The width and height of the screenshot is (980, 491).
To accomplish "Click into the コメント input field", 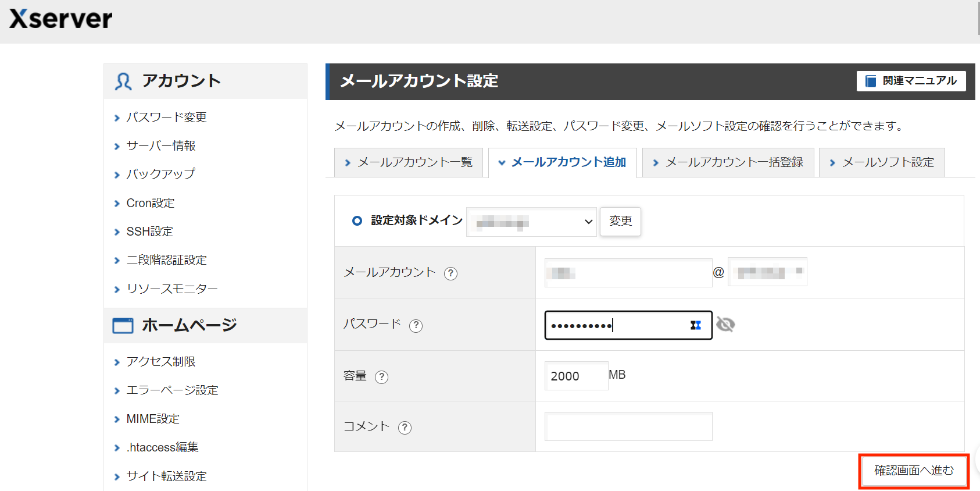I will point(628,426).
